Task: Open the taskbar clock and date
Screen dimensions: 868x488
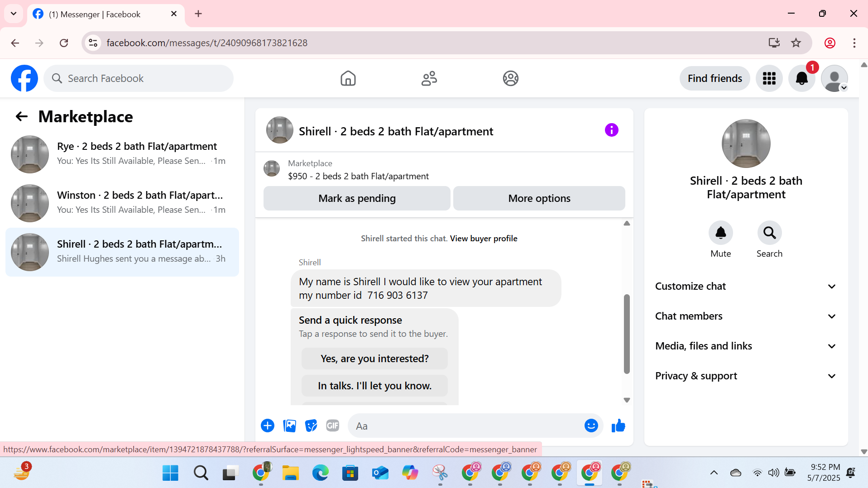Action: click(823, 473)
